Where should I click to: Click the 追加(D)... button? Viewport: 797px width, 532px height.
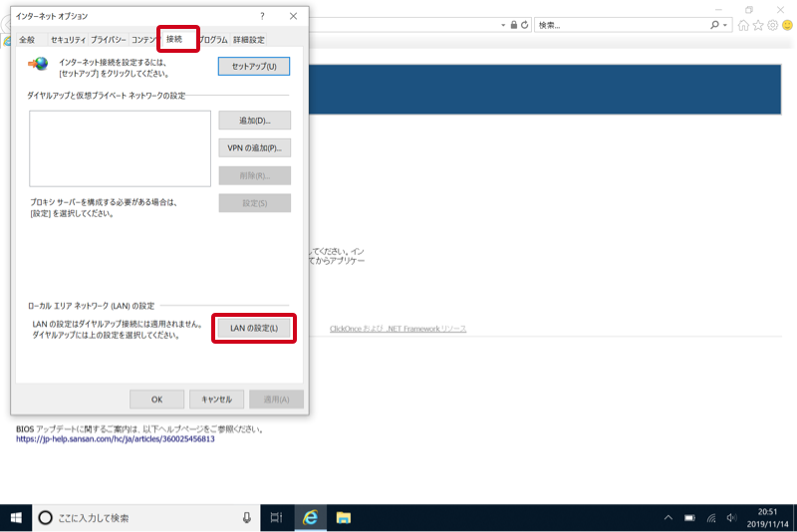click(255, 121)
